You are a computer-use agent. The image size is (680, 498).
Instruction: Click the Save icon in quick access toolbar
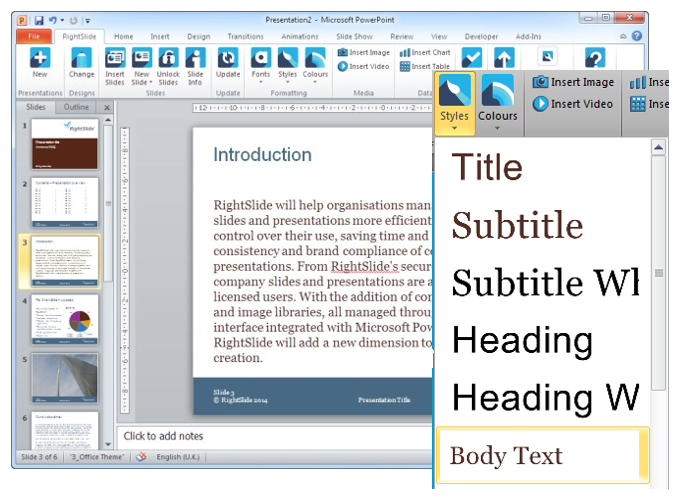39,20
